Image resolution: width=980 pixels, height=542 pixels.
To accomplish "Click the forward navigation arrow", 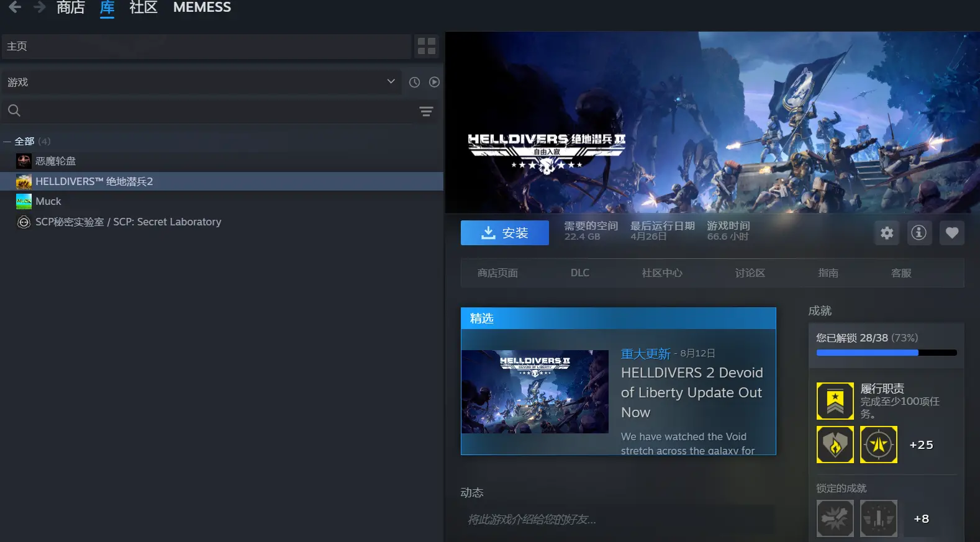I will pos(39,7).
